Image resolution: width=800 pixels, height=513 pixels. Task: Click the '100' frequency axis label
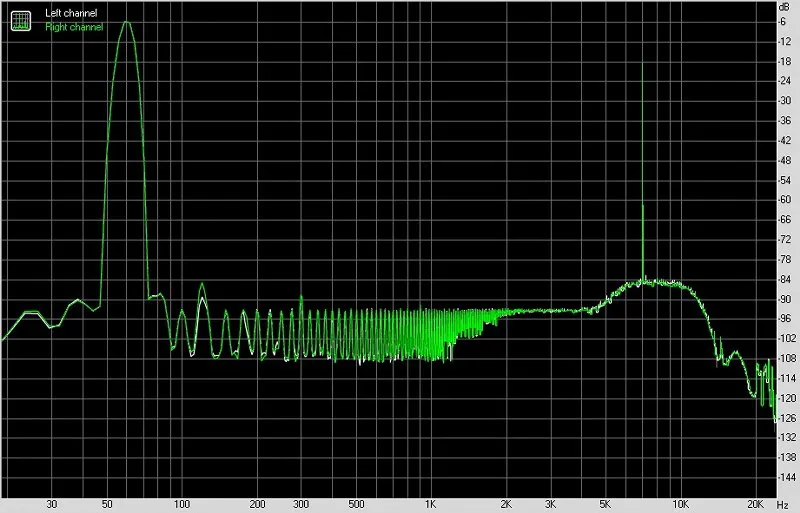[182, 505]
